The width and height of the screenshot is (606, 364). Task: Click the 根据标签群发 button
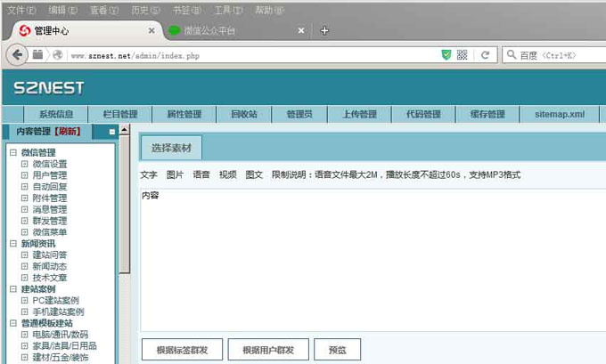pyautogui.click(x=182, y=350)
